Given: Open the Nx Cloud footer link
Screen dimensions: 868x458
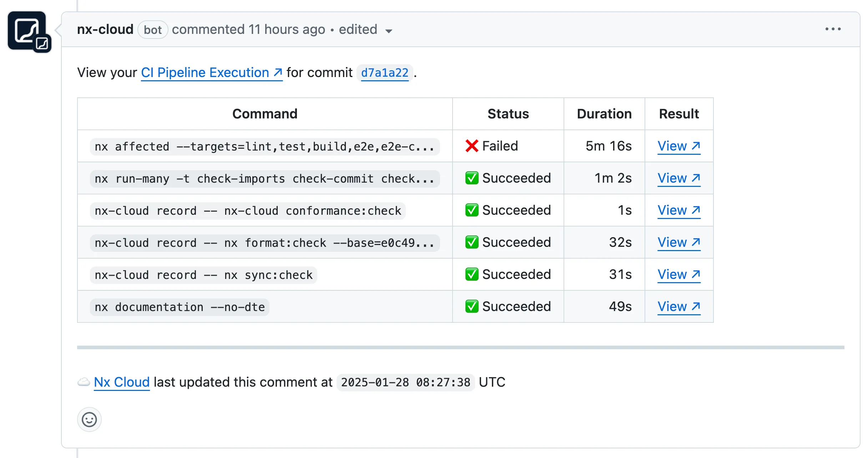Looking at the screenshot, I should pyautogui.click(x=121, y=382).
